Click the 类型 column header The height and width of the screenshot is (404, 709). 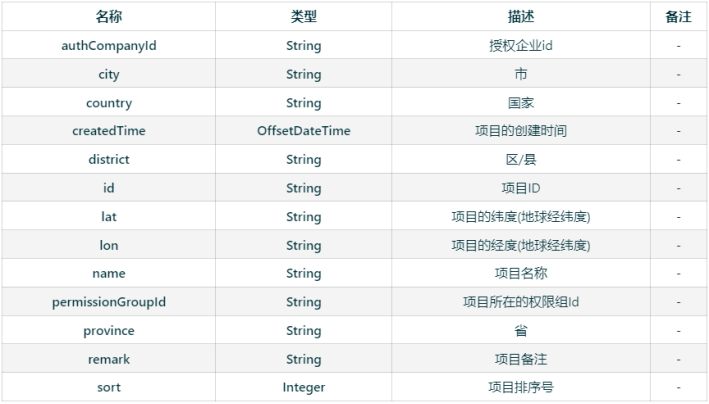(x=303, y=17)
